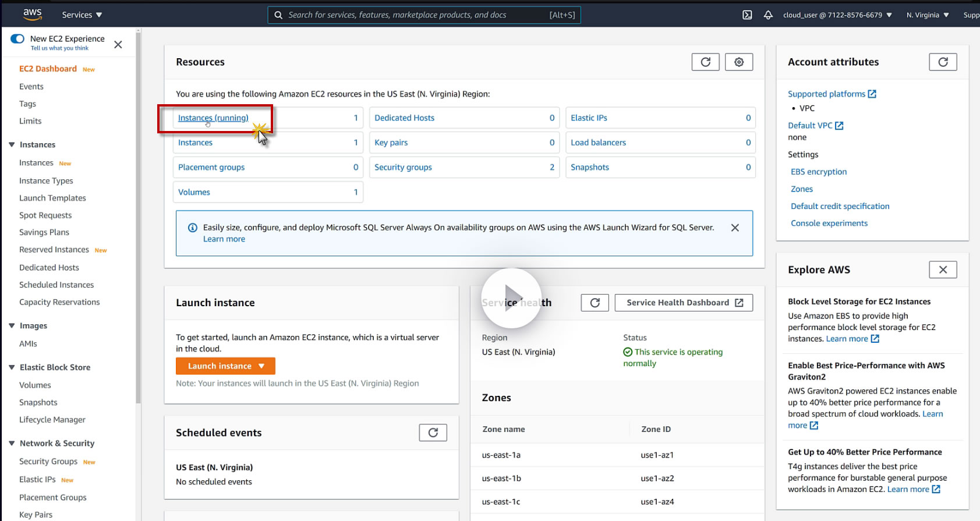Image resolution: width=980 pixels, height=521 pixels.
Task: Refresh the Service health panel
Action: 595,303
